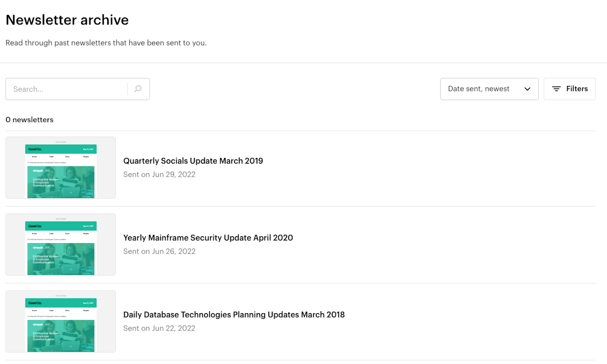Click 'Sent on Jun 22, 2022' date
The width and height of the screenshot is (607, 364).
pos(159,328)
